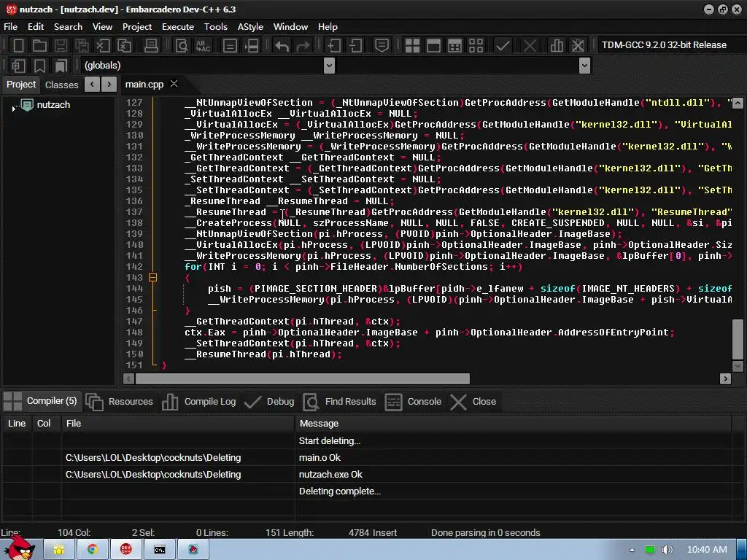Open the Resources tab
This screenshot has width=747, height=560.
point(120,402)
